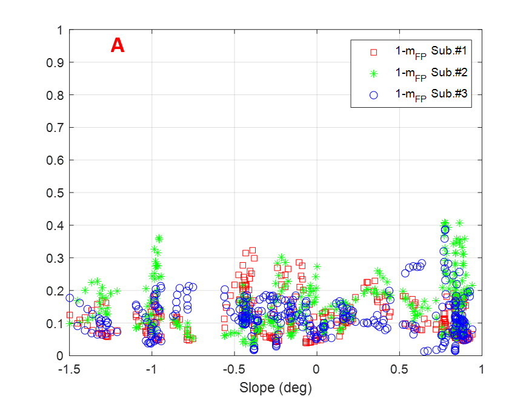532x399 pixels.
Task: Click the x-axis tick label -1.5
Action: click(69, 369)
